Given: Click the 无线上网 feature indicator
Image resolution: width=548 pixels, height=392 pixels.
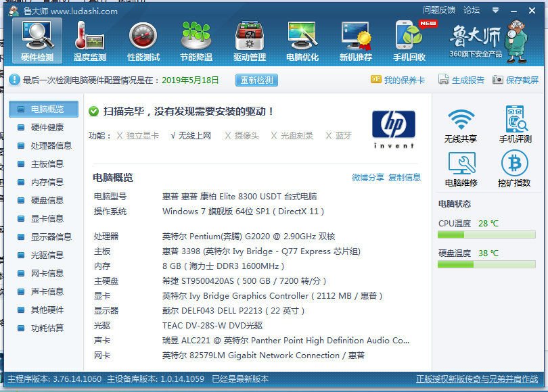Looking at the screenshot, I should [x=191, y=135].
